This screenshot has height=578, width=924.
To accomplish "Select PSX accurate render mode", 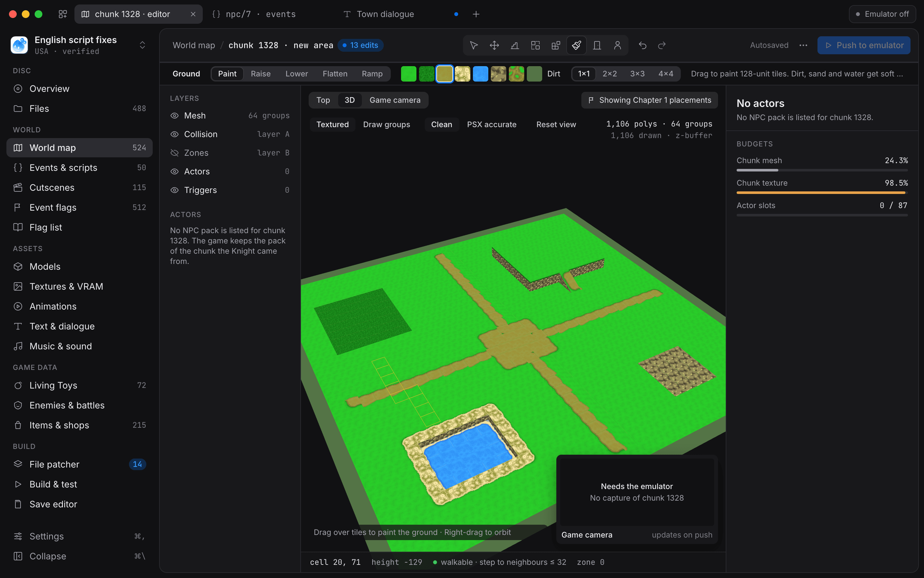I will point(492,125).
